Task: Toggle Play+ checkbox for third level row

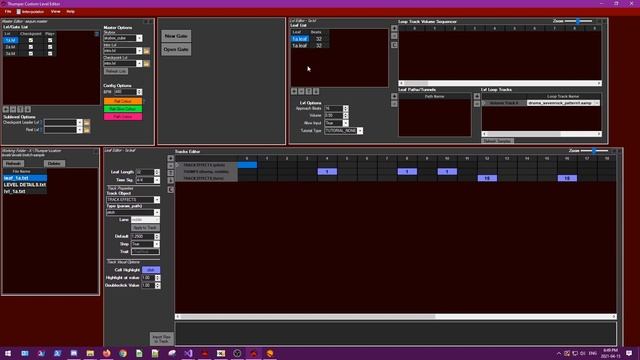Action: 50,53
